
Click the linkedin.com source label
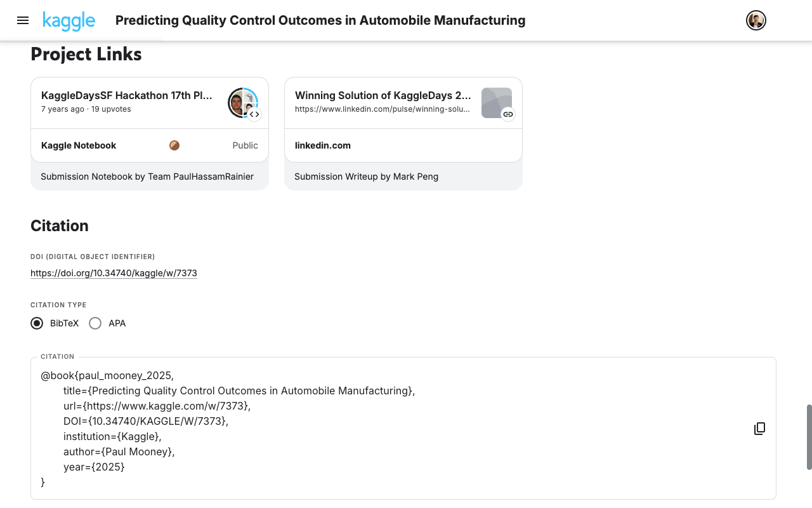point(323,145)
